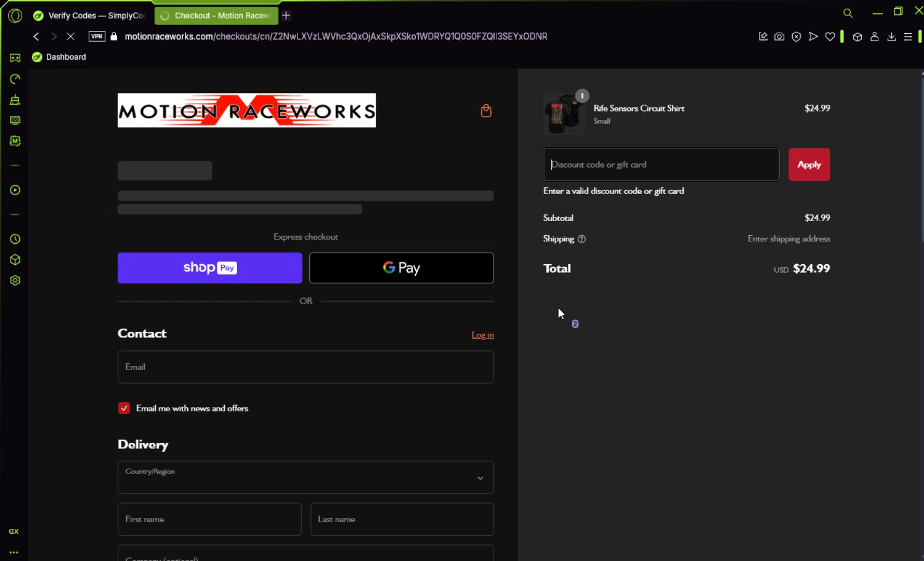Pay with the Shop Pay button
This screenshot has width=924, height=561.
[x=210, y=268]
